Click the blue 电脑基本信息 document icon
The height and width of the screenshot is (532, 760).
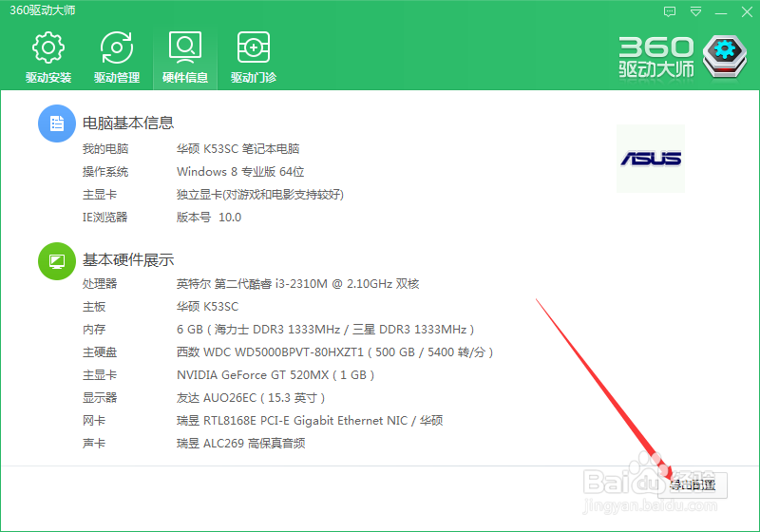[x=57, y=123]
